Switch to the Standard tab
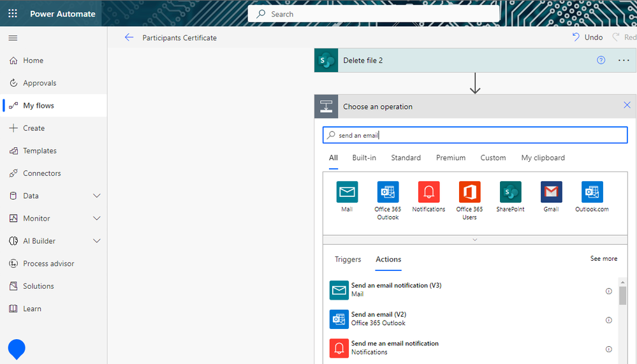This screenshot has height=364, width=637. [x=406, y=157]
